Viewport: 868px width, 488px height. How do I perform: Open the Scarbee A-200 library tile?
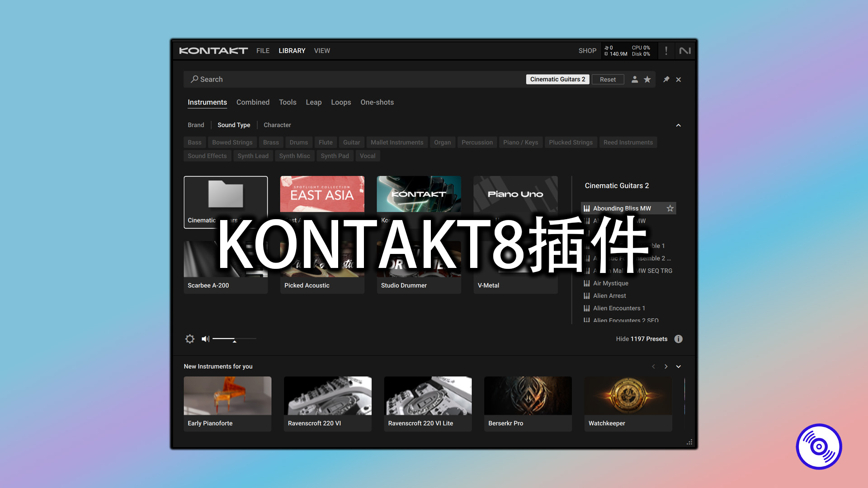tap(226, 267)
